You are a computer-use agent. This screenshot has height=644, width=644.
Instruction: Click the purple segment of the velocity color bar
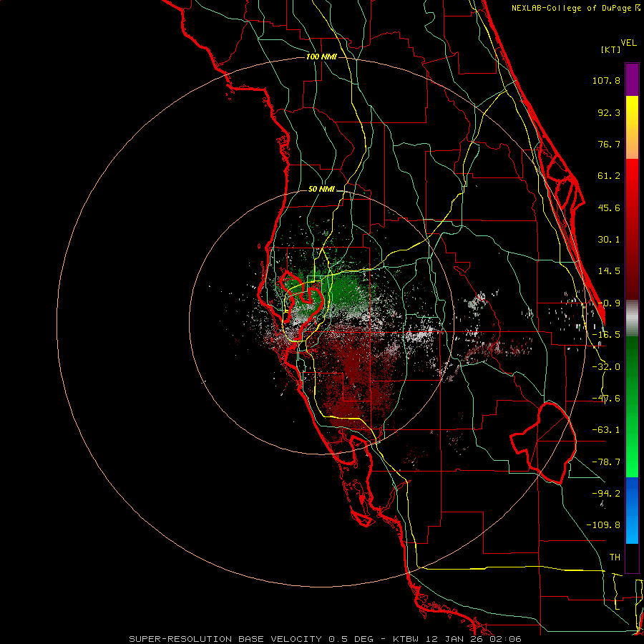point(632,79)
